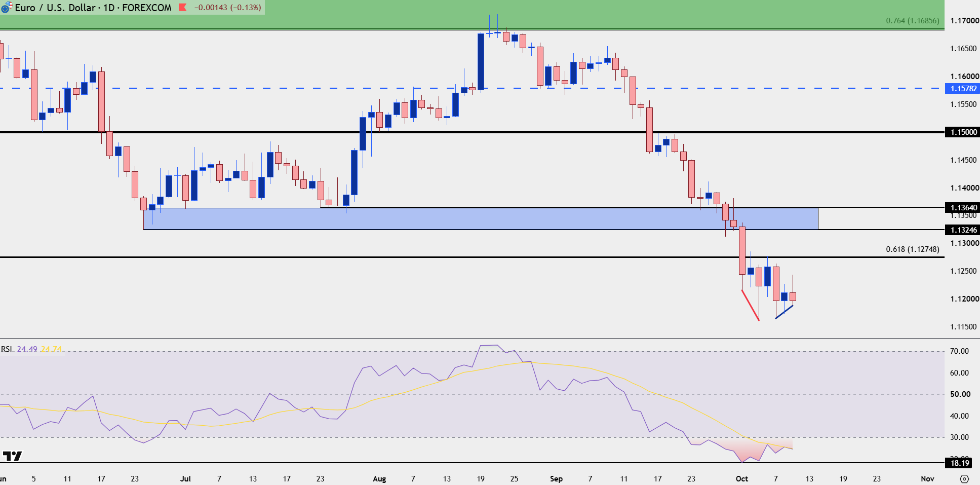Click the 1.17000 price scale value

point(964,21)
